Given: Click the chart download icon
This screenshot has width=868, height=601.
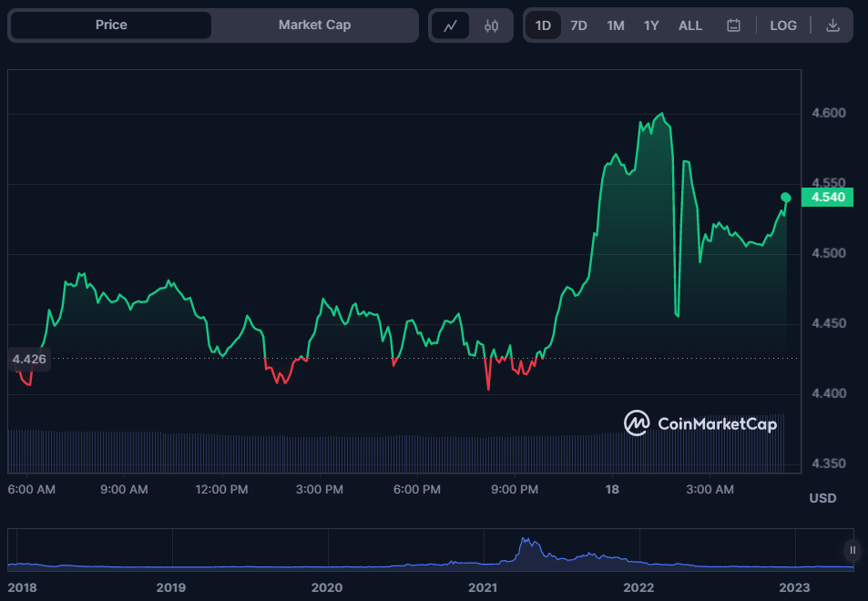Looking at the screenshot, I should 832,25.
